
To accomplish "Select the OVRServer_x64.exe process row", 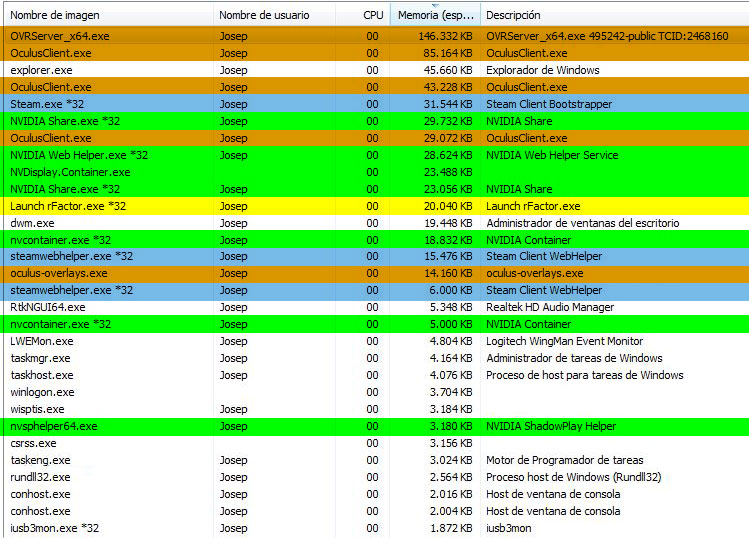I will coord(376,36).
